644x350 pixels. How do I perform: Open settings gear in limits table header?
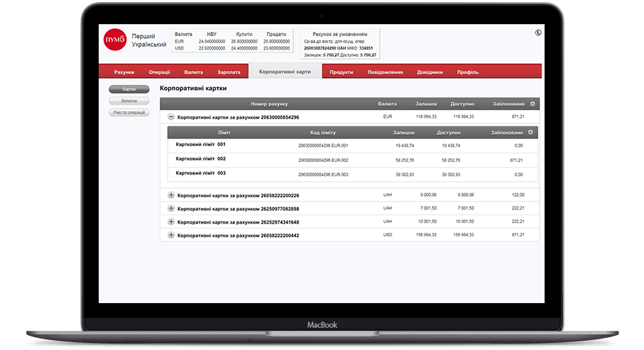pos(530,132)
